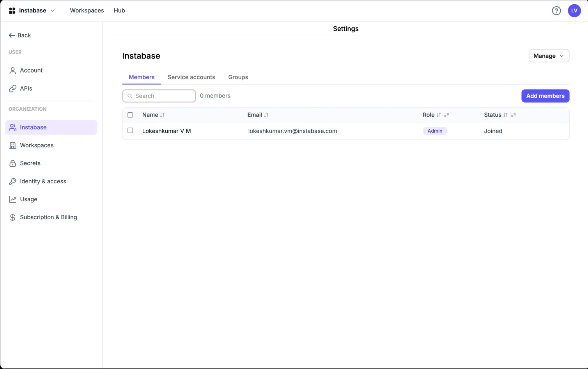Open Hub in the top navigation

tap(119, 11)
